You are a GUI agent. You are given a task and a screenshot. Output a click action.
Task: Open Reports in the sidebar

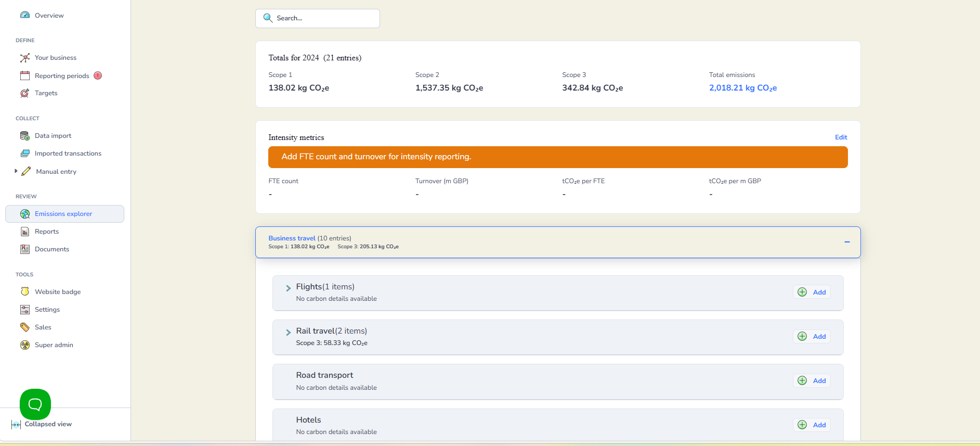point(47,232)
